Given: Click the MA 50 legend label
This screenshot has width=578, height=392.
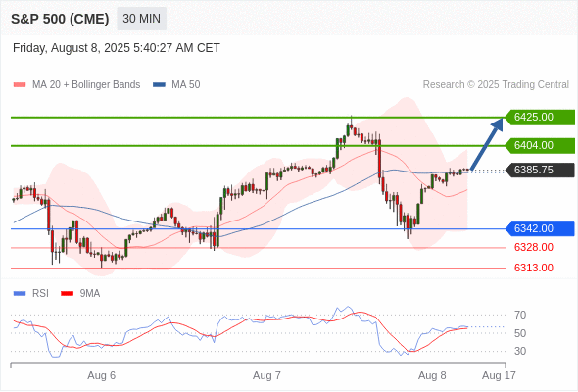Looking at the screenshot, I should [x=186, y=85].
